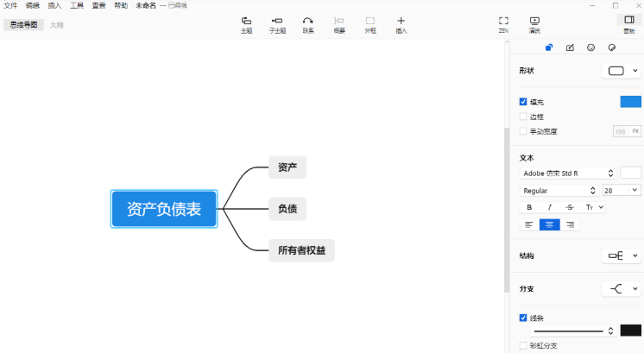Open the structure (结构) dropdown

coord(622,255)
